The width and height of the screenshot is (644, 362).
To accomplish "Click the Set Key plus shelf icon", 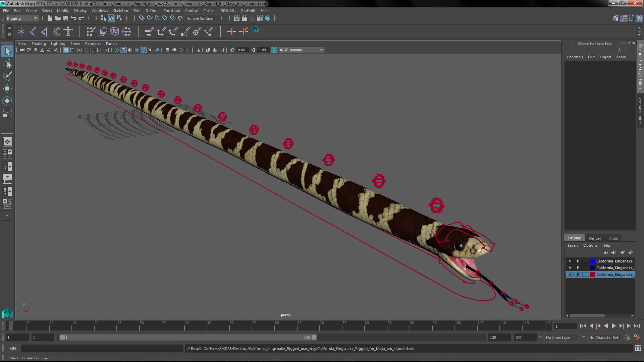I will pyautogui.click(x=231, y=32).
